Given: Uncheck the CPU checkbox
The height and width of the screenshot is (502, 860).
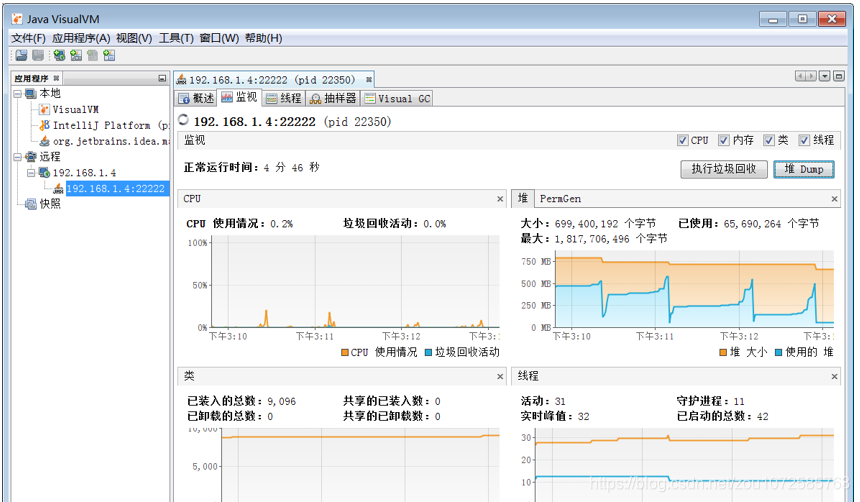Looking at the screenshot, I should tap(682, 140).
